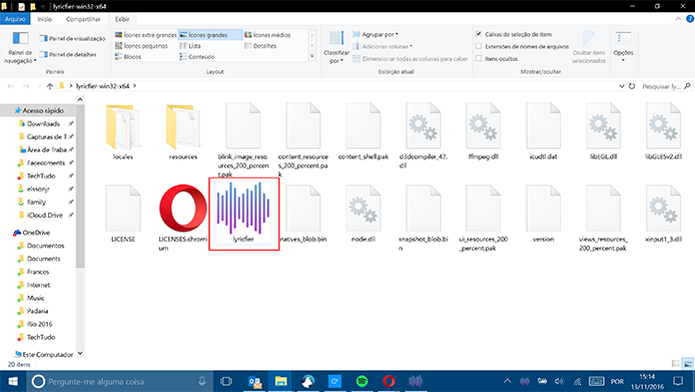Image resolution: width=695 pixels, height=392 pixels.
Task: Expand address bar history dropdown
Action: tap(621, 86)
